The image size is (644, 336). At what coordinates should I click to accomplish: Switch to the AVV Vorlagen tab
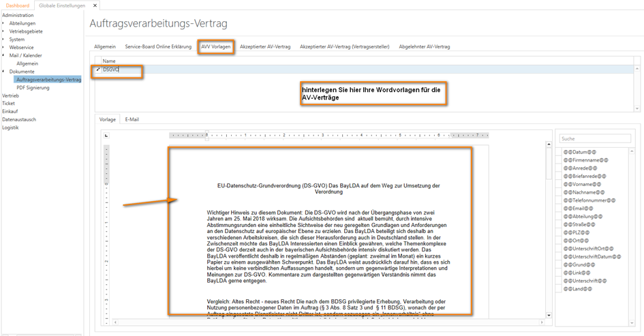[x=215, y=46]
